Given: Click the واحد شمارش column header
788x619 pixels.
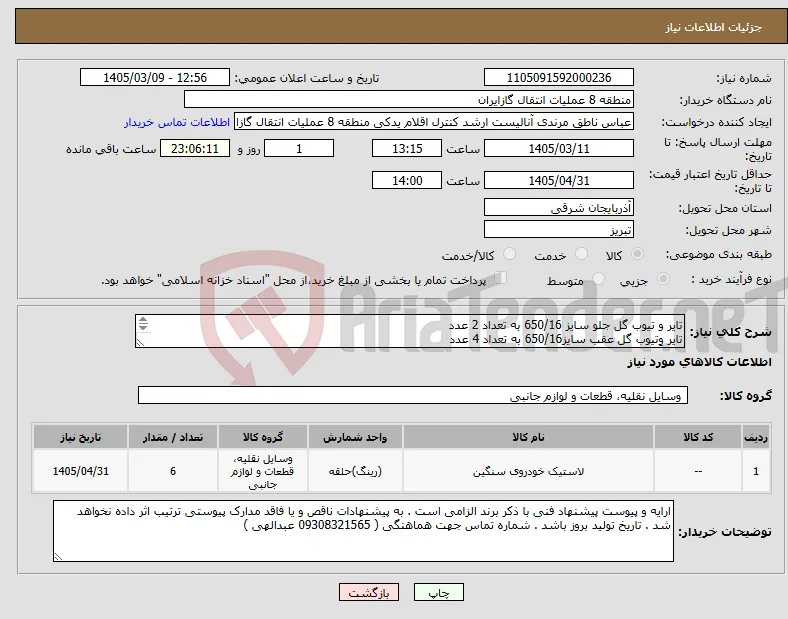Looking at the screenshot, I should point(355,437).
